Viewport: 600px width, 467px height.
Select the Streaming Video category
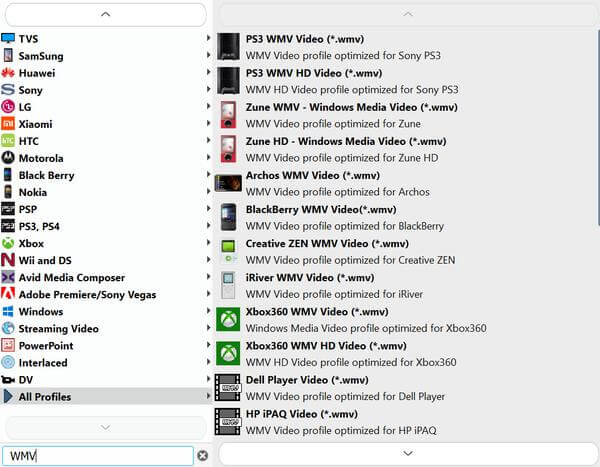pos(106,328)
